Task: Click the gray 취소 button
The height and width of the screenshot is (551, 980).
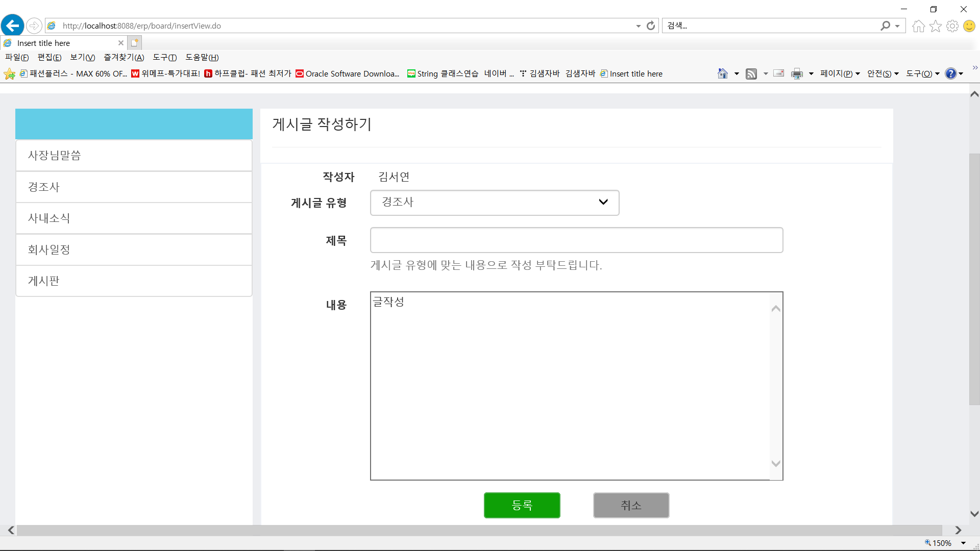Action: (x=631, y=505)
